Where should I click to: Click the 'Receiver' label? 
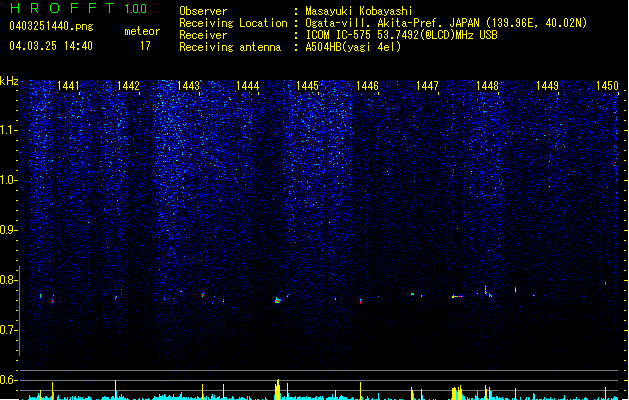(203, 35)
